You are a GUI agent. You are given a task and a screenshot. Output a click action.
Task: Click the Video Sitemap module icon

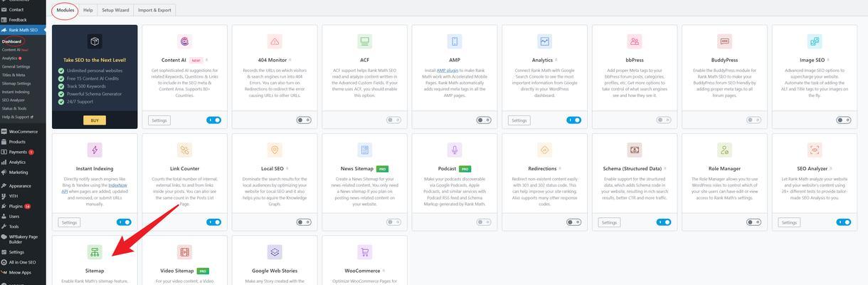185,252
